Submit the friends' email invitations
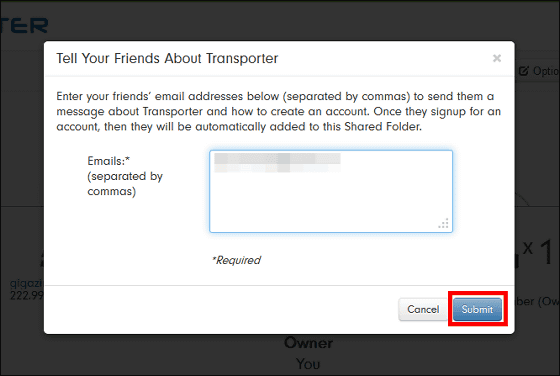Viewport: 560px width, 376px height. [477, 309]
